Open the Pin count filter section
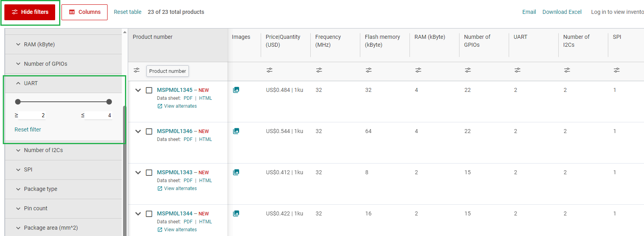The width and height of the screenshot is (644, 236). pyautogui.click(x=35, y=208)
